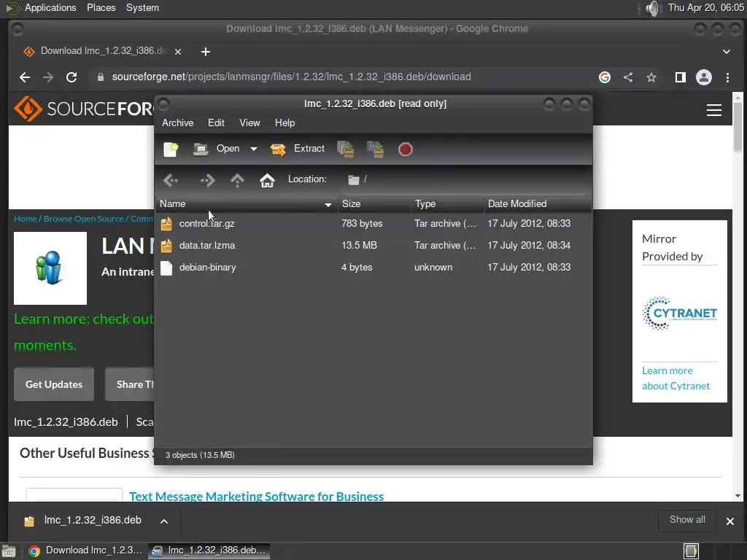Click the Chrome back arrow
The width and height of the screenshot is (747, 560).
(25, 77)
